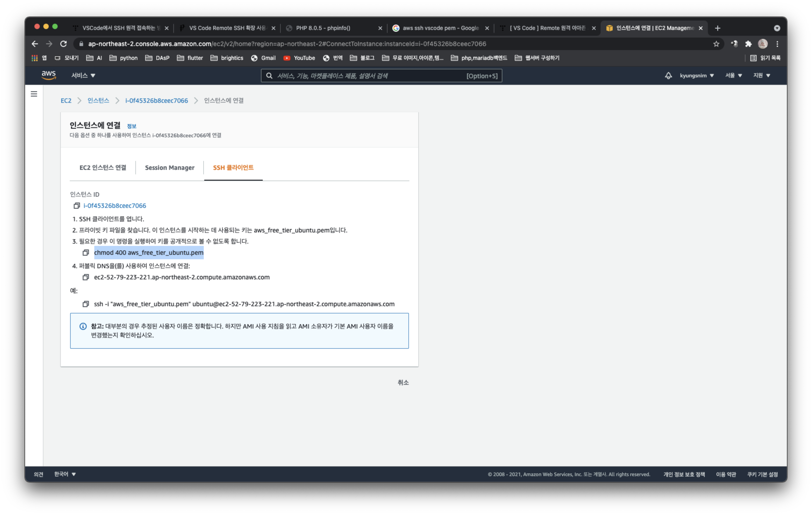Image resolution: width=812 pixels, height=515 pixels.
Task: Switch to EC2 인스턴스 연결 tab
Action: pyautogui.click(x=103, y=168)
